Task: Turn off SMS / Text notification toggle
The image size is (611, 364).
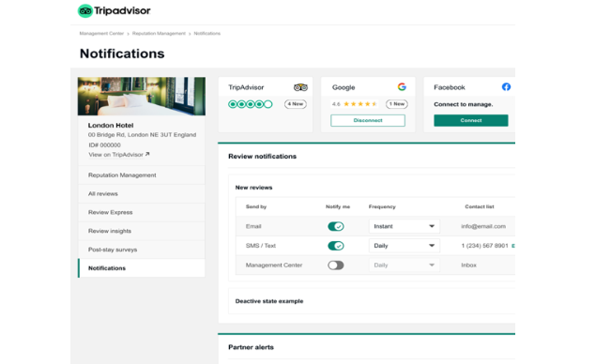Action: (x=335, y=246)
